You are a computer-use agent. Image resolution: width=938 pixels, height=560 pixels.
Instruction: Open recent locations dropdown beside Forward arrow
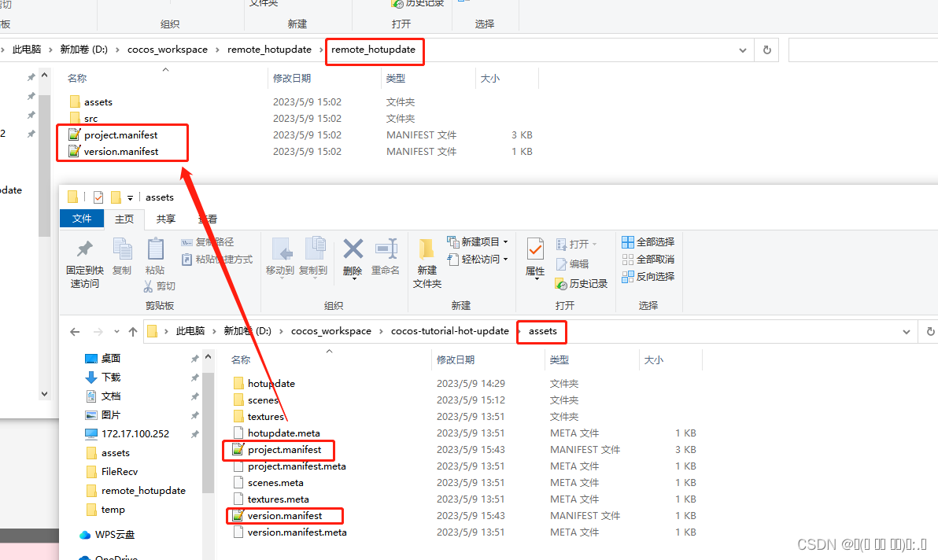point(116,332)
